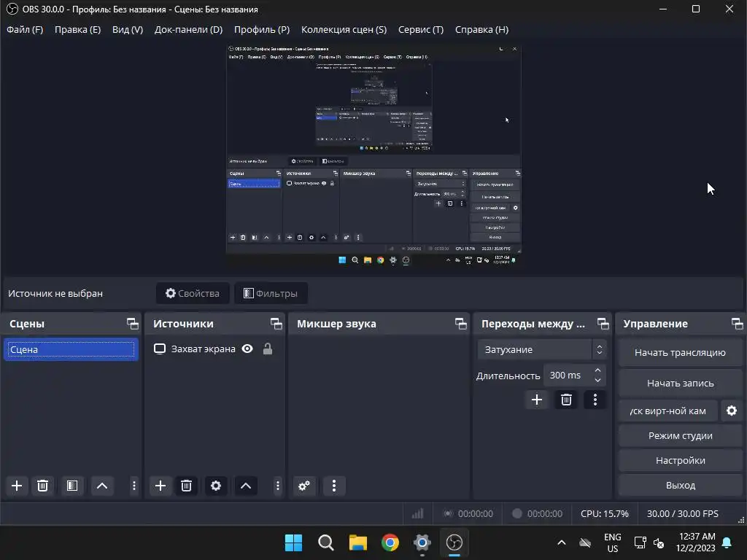The height and width of the screenshot is (560, 747).
Task: Move scene up with arrow icon
Action: coord(102,486)
